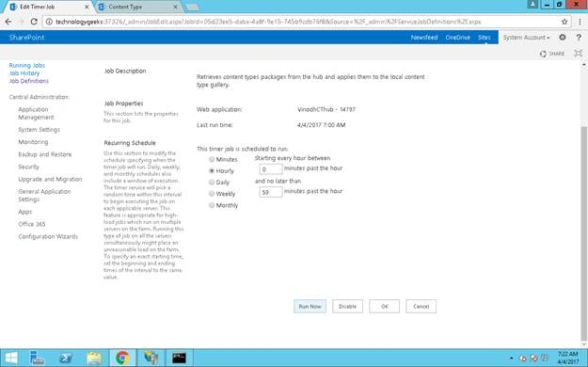Open Newsfeed in the top bar

click(424, 37)
